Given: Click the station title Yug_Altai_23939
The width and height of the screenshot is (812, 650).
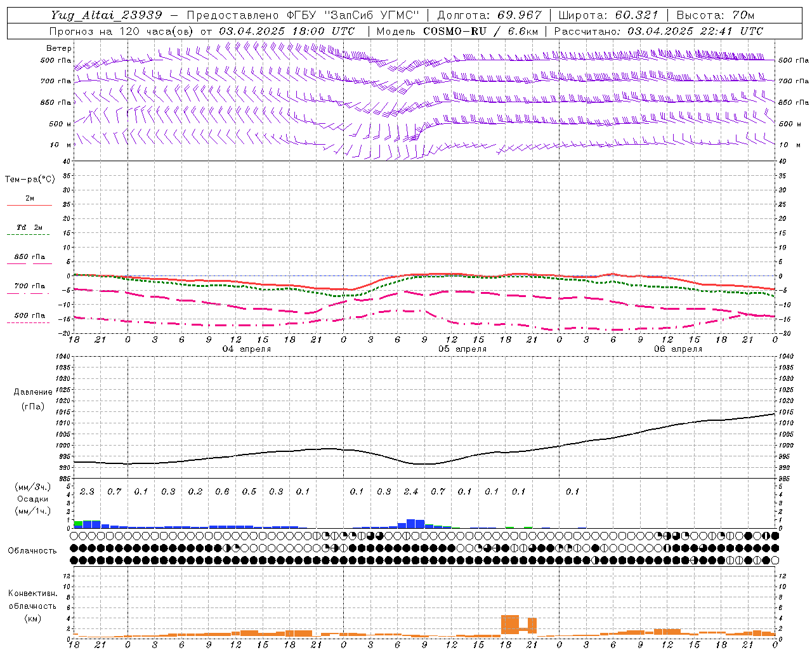Looking at the screenshot, I should [107, 15].
